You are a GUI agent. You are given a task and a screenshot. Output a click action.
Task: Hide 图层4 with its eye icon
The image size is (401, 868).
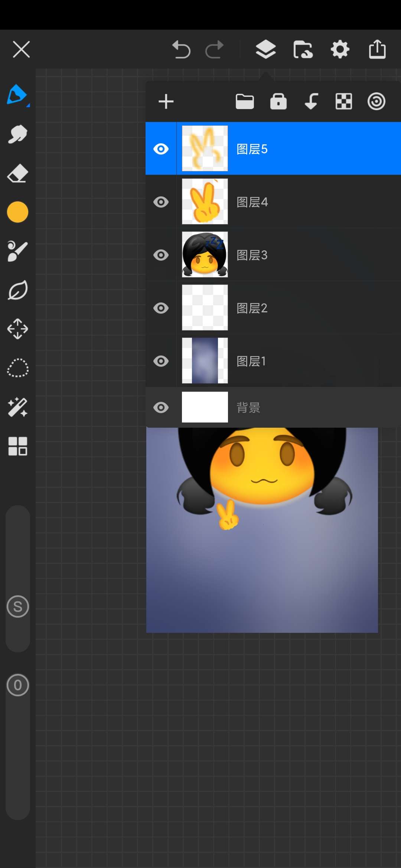(x=161, y=202)
